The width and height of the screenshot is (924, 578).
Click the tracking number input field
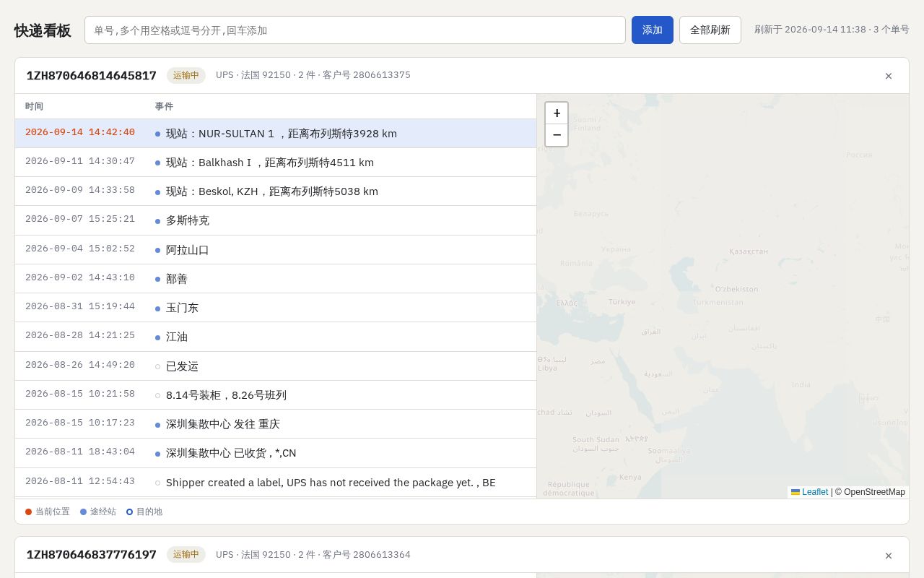355,30
